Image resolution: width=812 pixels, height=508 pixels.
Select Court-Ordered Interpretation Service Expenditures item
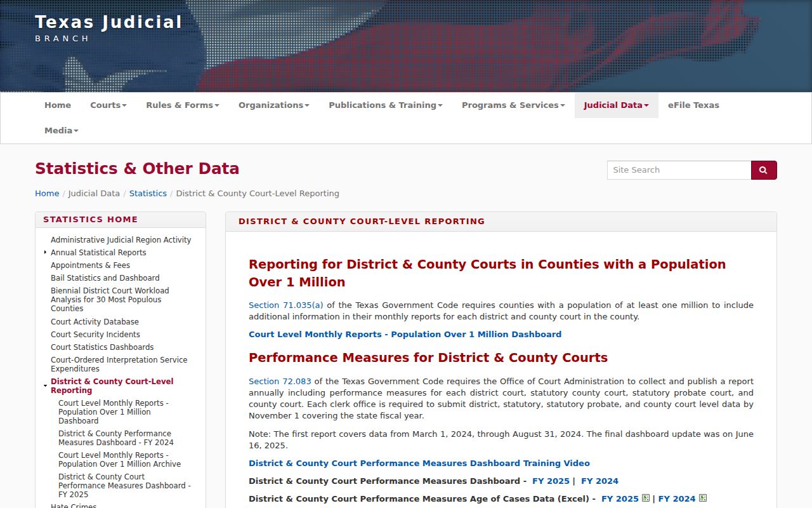pos(119,364)
